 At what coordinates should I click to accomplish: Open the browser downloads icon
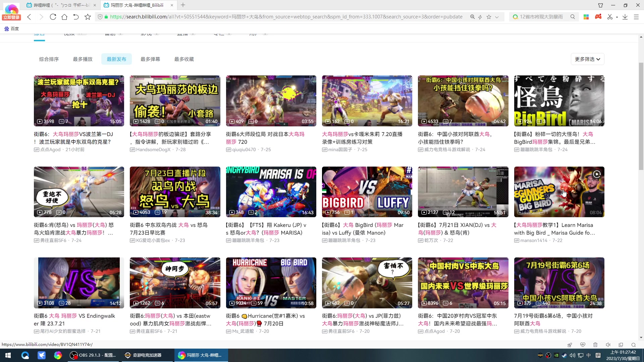[x=625, y=17]
